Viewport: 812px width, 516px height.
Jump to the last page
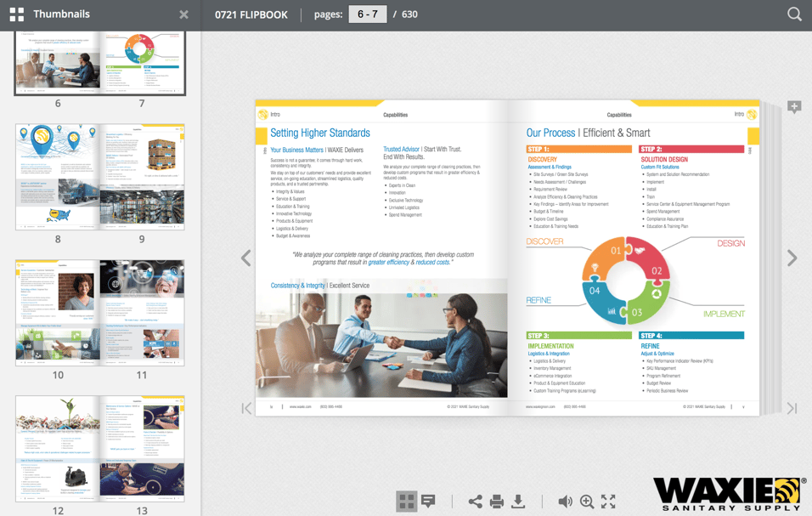click(x=792, y=409)
